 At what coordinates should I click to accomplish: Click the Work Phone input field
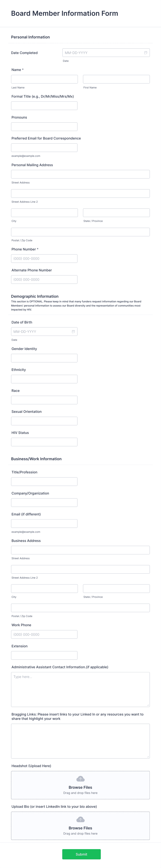click(x=44, y=635)
